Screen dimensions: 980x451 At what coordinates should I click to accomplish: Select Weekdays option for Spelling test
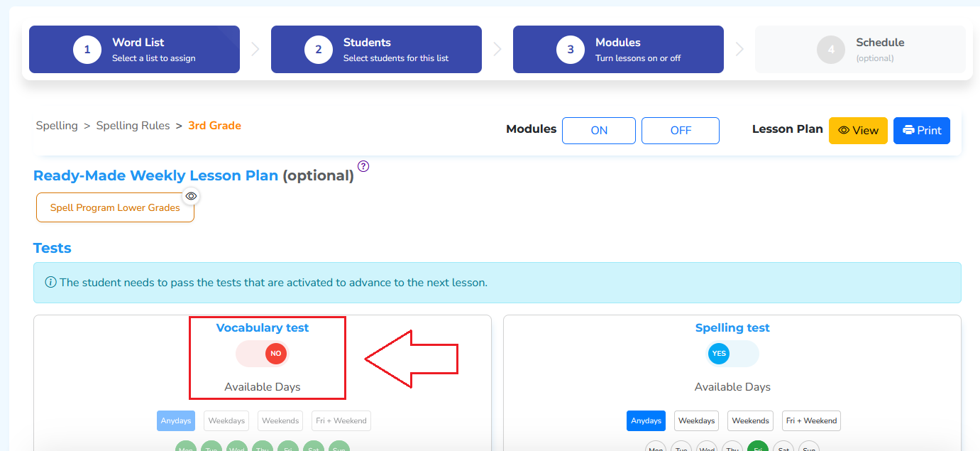point(696,420)
